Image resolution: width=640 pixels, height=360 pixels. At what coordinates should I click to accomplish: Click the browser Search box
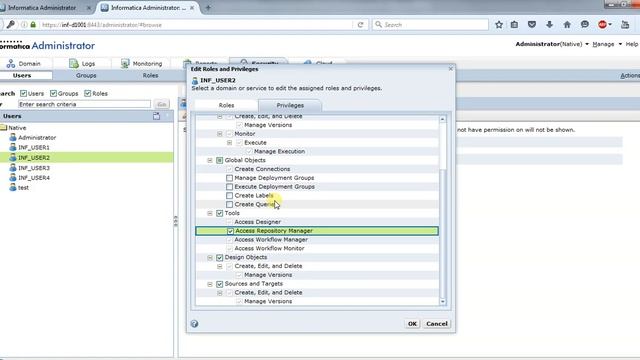click(x=430, y=25)
